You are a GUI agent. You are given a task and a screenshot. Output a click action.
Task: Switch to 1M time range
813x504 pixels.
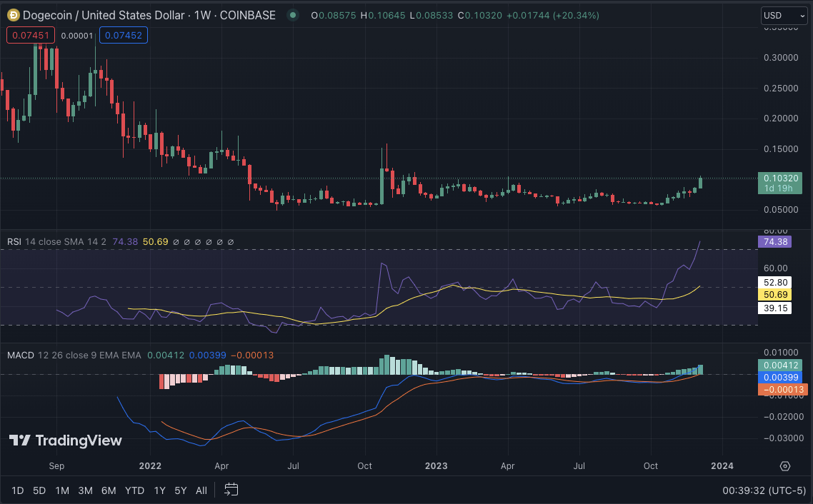tap(62, 490)
